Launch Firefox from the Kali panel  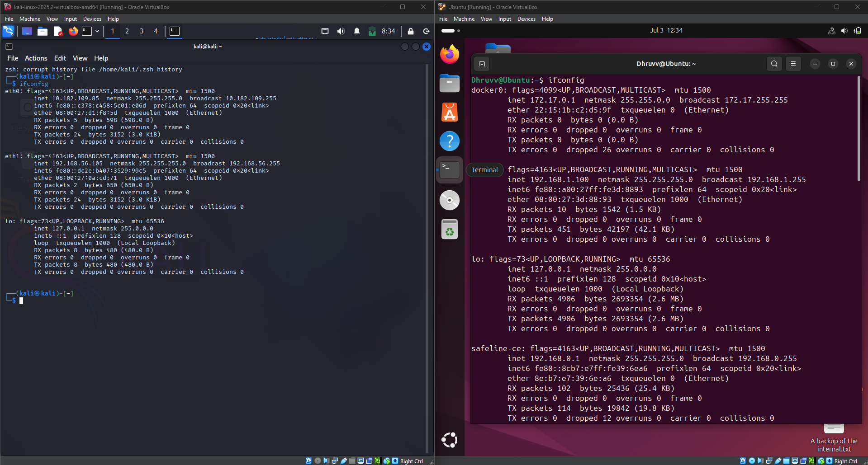pyautogui.click(x=73, y=31)
